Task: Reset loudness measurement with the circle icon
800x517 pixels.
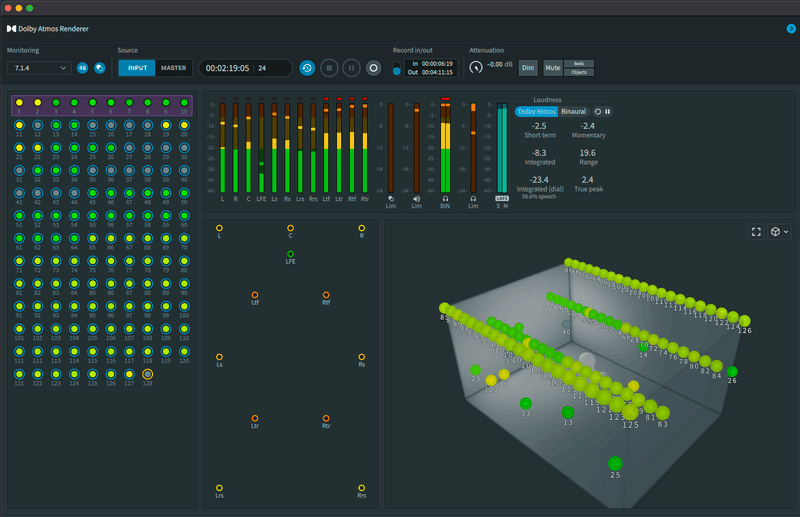Action: (x=598, y=111)
